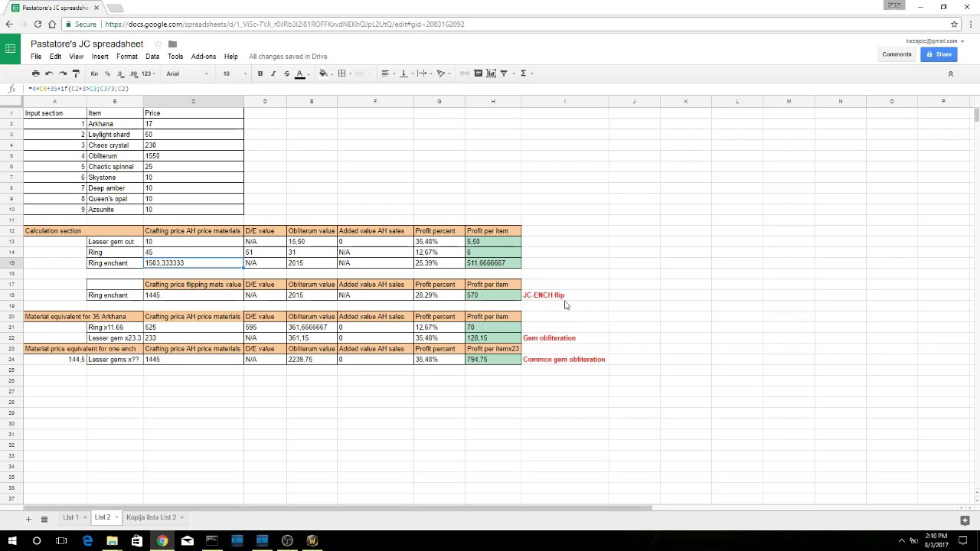Open the more number formats 123 dropdown
Image resolution: width=980 pixels, height=551 pixels.
pos(148,73)
